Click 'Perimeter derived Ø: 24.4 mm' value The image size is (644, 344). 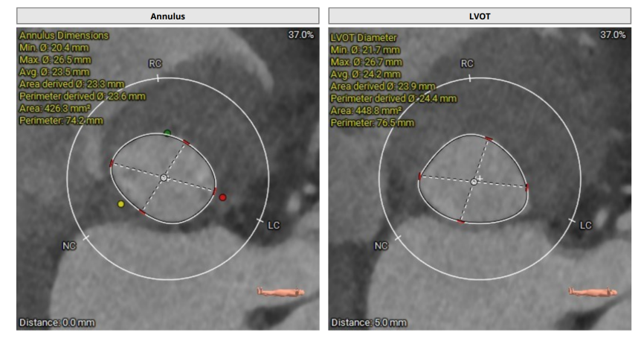pyautogui.click(x=394, y=98)
